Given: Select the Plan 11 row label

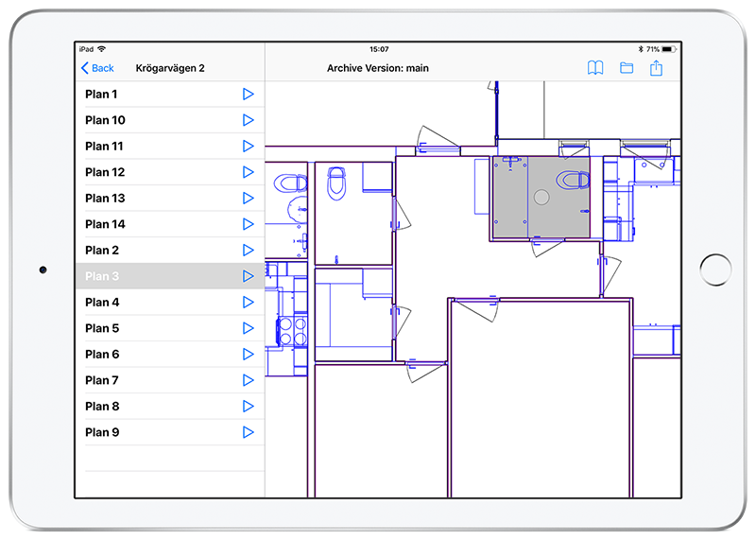Looking at the screenshot, I should pos(104,147).
